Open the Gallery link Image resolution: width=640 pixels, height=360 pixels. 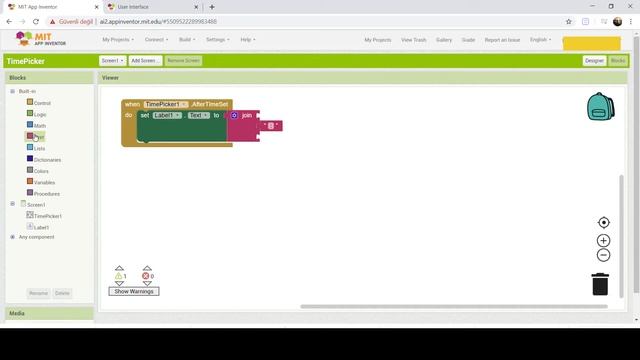(444, 40)
